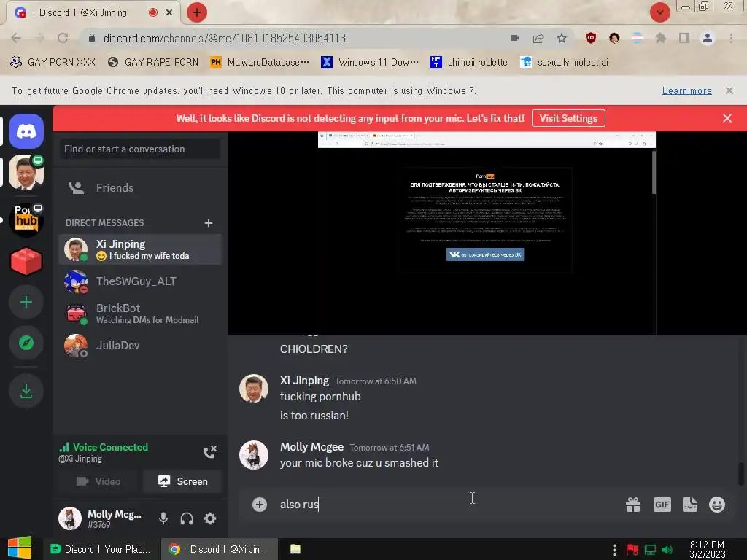747x560 pixels.
Task: Open the Friends list
Action: coord(140,187)
